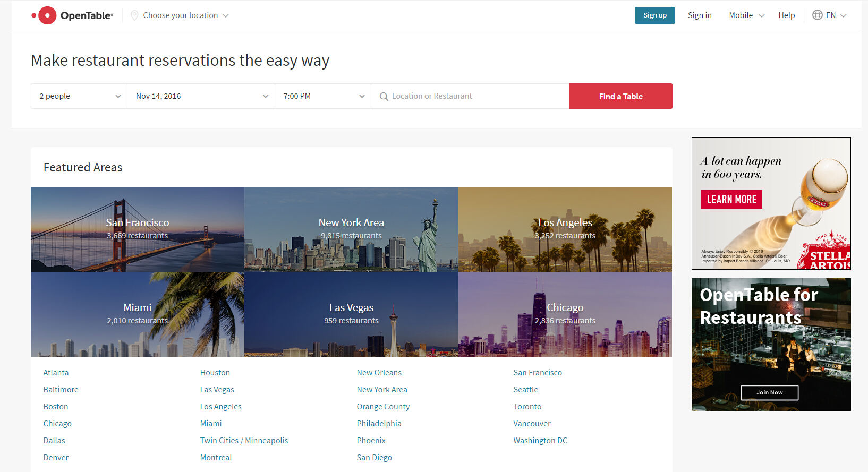
Task: Select the Toronto link
Action: (x=527, y=407)
